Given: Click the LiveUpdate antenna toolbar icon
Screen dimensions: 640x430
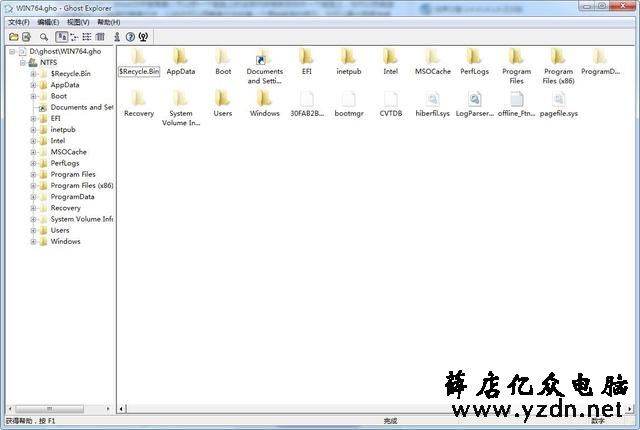Looking at the screenshot, I should (143, 37).
